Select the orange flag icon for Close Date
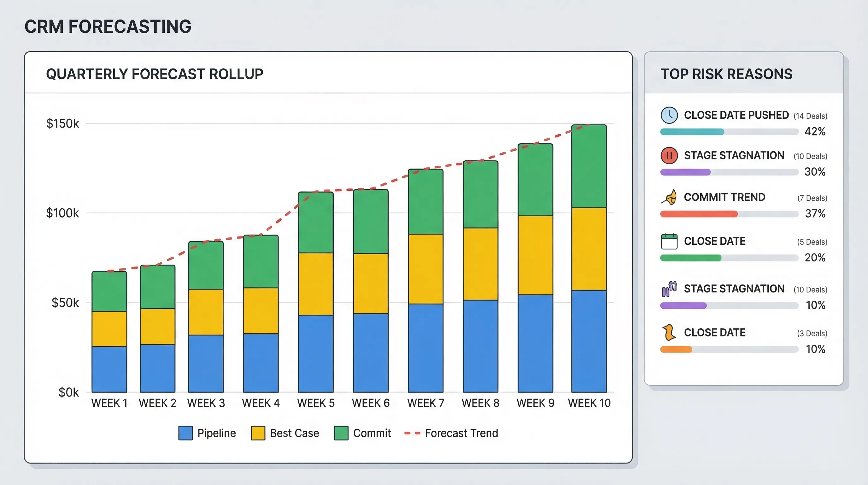 tap(669, 332)
